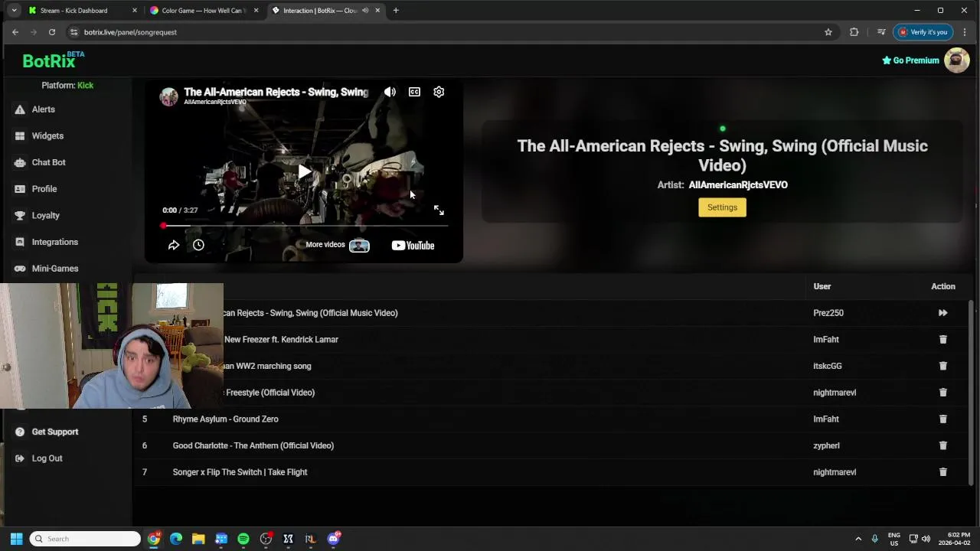Delete Good Charlotte - The Anthem request
980x551 pixels.
pyautogui.click(x=942, y=445)
